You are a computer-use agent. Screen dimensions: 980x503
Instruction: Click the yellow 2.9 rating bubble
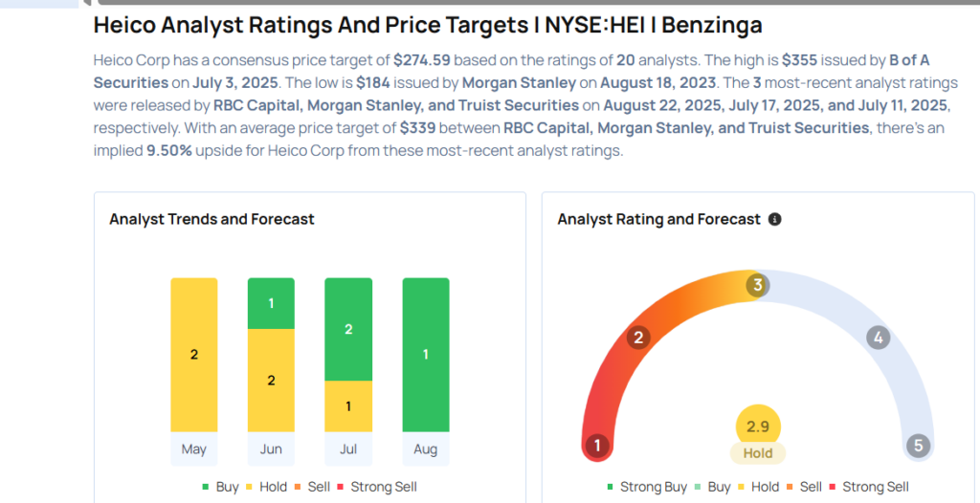click(758, 426)
